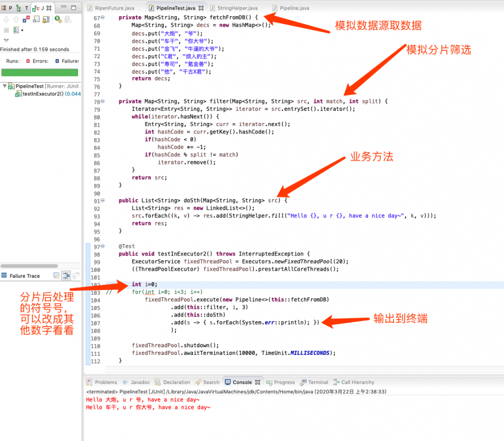Open the Search view tab
This screenshot has height=441, width=504.
[207, 382]
